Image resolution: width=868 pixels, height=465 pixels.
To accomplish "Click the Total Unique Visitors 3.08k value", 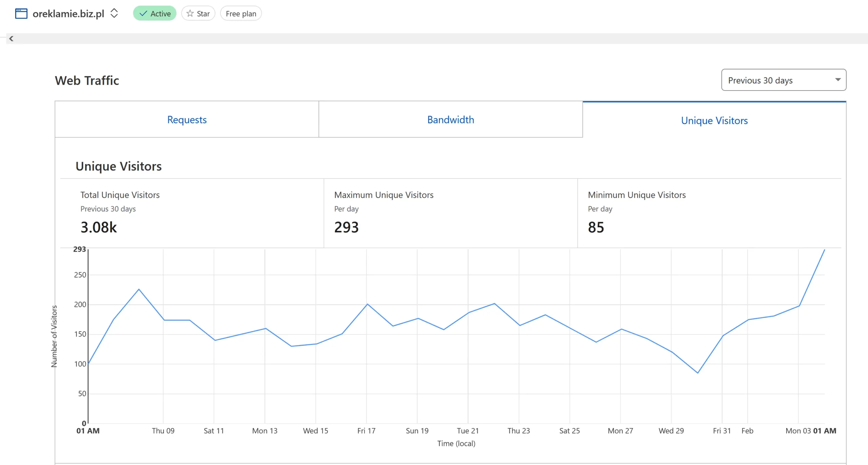I will 99,227.
